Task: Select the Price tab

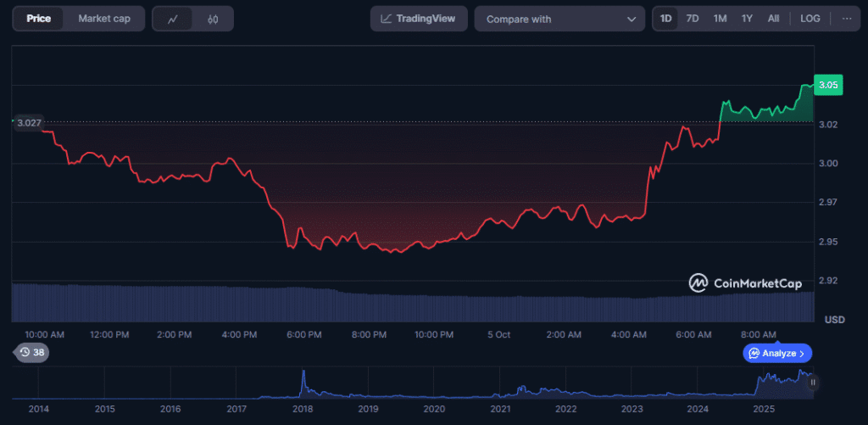Action: point(38,19)
